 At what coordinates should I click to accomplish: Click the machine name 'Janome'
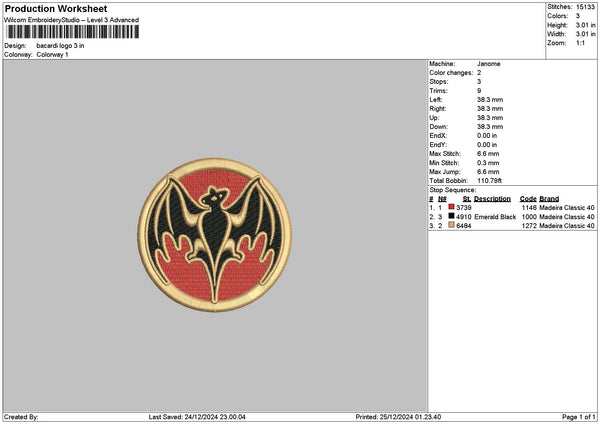489,64
